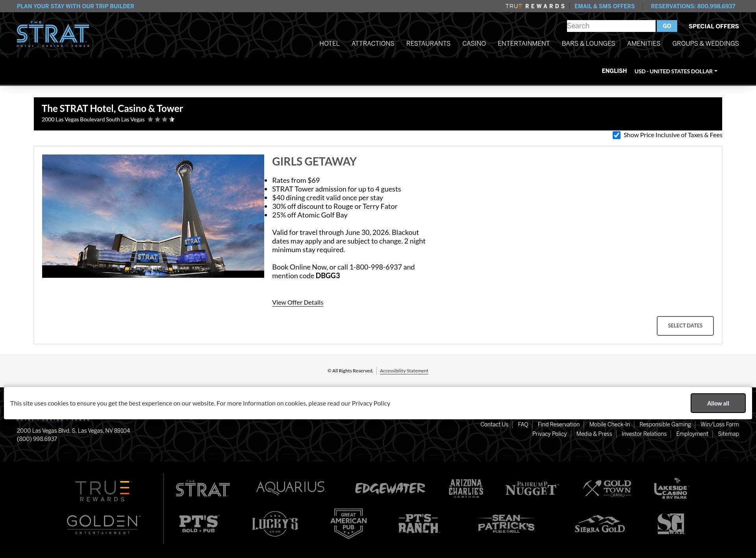756x558 pixels.
Task: Focus the Search input field
Action: [611, 26]
